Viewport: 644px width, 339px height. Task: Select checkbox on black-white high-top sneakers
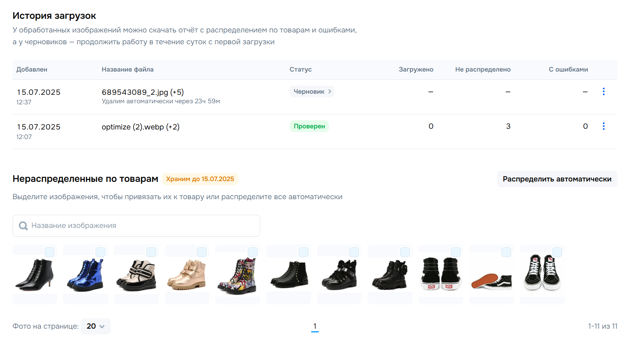pyautogui.click(x=557, y=252)
